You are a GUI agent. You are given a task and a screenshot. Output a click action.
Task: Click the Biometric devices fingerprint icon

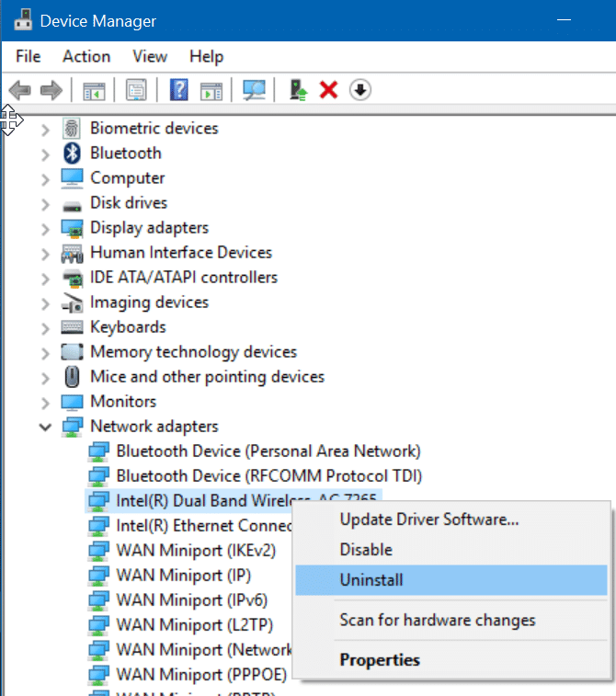tap(72, 129)
